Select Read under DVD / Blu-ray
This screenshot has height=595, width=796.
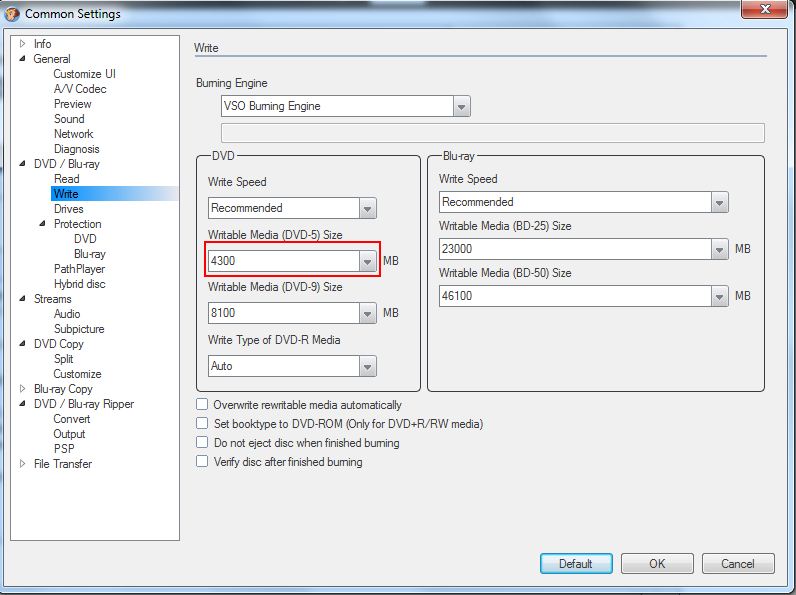point(67,179)
